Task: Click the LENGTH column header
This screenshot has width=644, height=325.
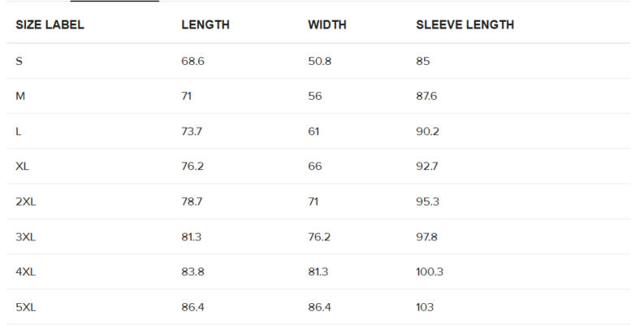Action: [x=205, y=25]
